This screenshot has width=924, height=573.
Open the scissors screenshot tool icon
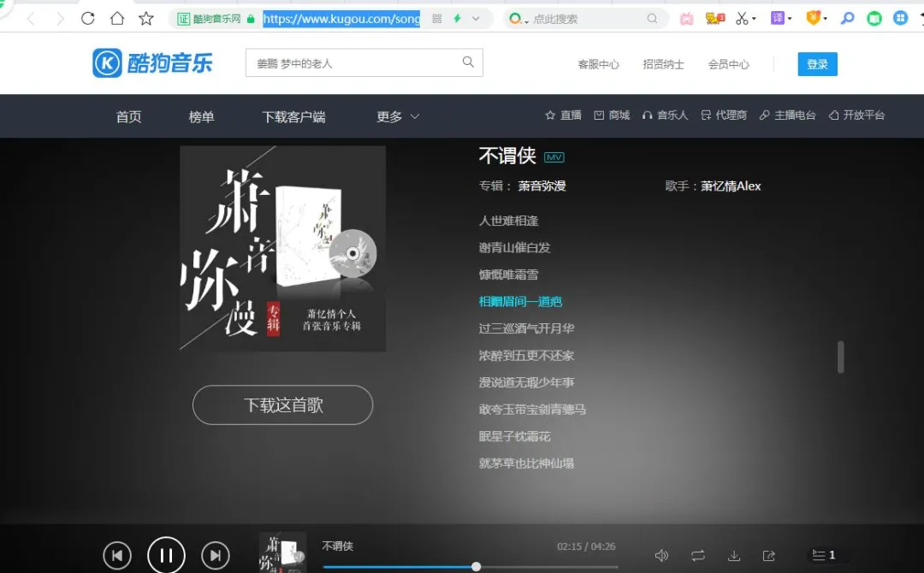pyautogui.click(x=741, y=19)
